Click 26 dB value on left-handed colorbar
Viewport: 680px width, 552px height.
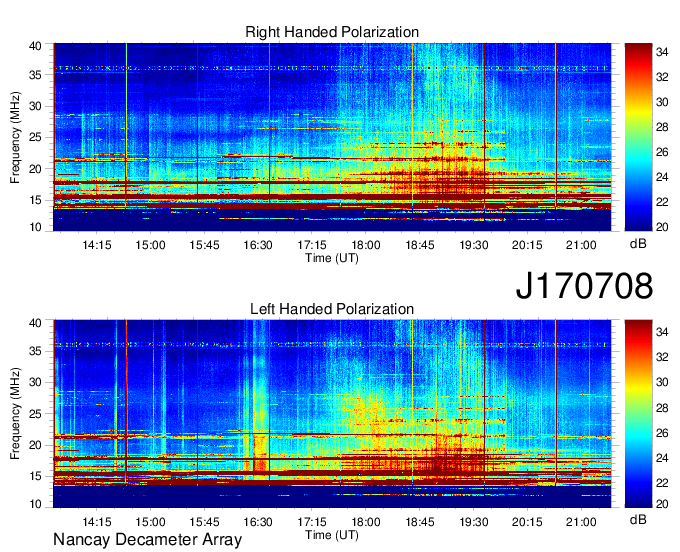click(x=662, y=433)
